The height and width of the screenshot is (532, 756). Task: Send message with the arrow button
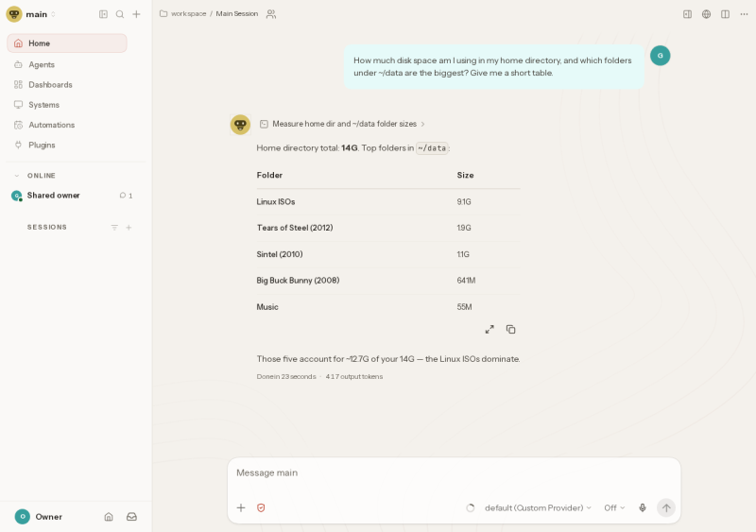tap(666, 507)
